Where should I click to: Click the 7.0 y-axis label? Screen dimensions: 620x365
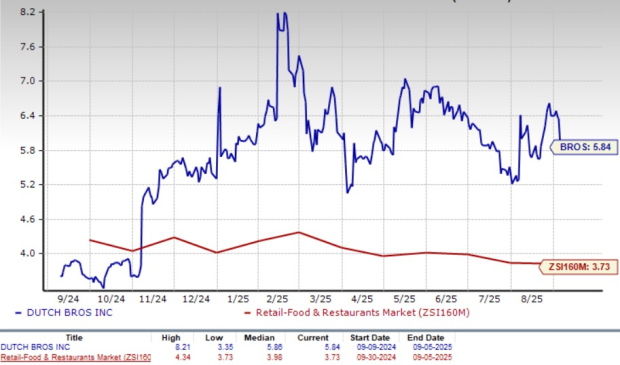(x=28, y=81)
